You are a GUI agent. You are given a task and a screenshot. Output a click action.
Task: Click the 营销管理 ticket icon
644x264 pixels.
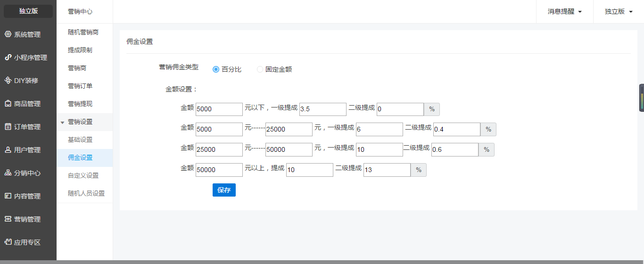coord(8,219)
